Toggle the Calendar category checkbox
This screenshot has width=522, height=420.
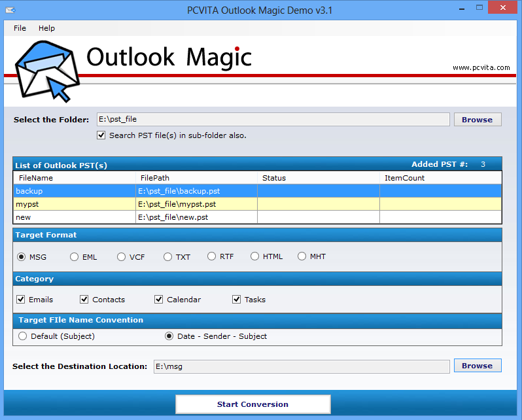click(158, 299)
